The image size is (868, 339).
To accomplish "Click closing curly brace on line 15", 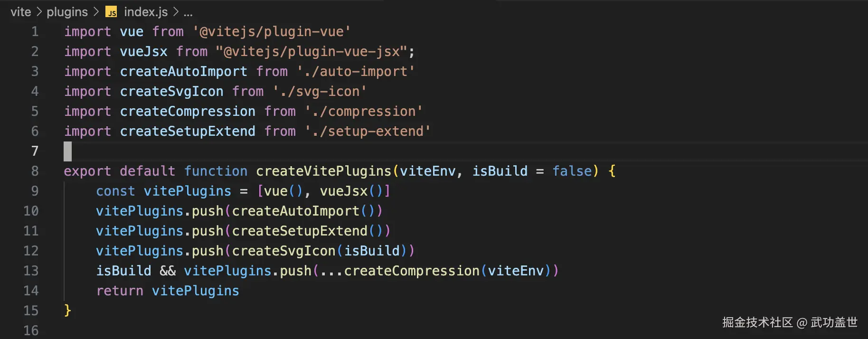I will 67,311.
